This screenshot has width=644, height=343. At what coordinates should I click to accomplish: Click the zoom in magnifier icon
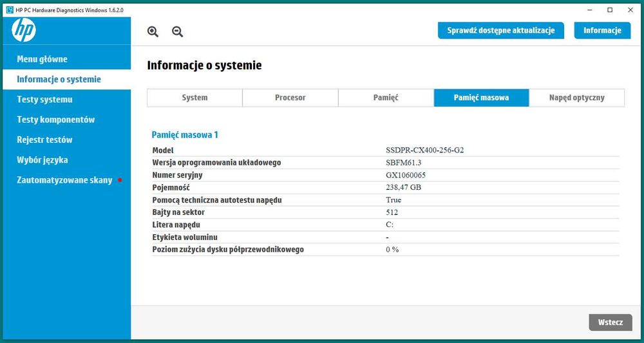(x=153, y=32)
